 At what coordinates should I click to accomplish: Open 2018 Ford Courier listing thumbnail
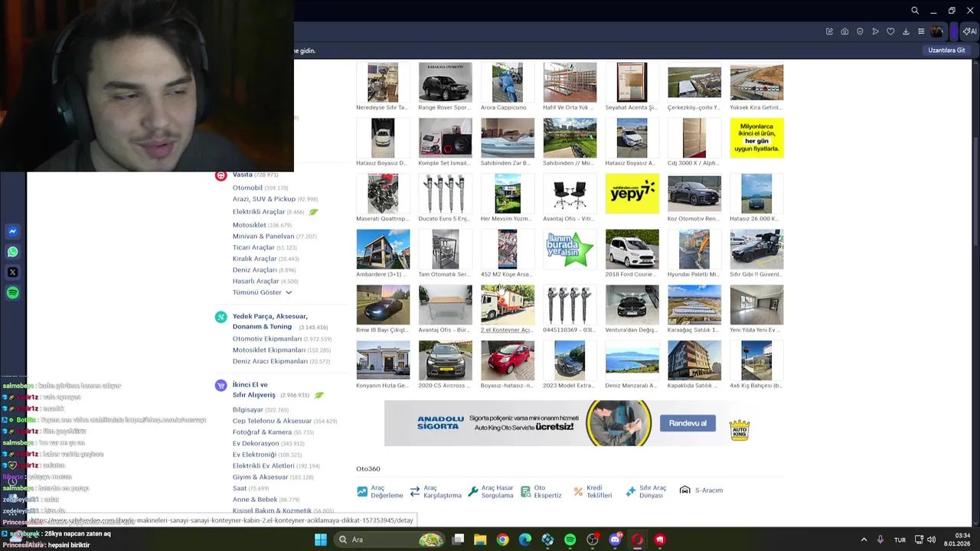coord(632,249)
